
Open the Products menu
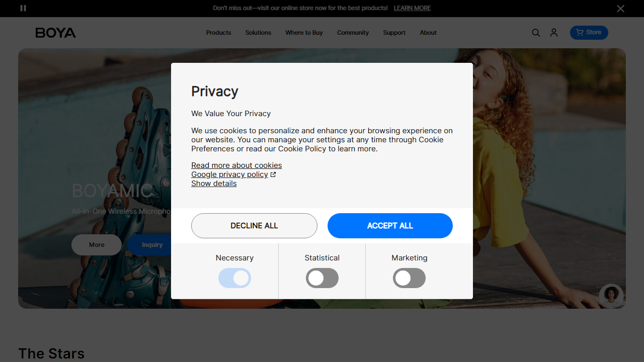218,33
